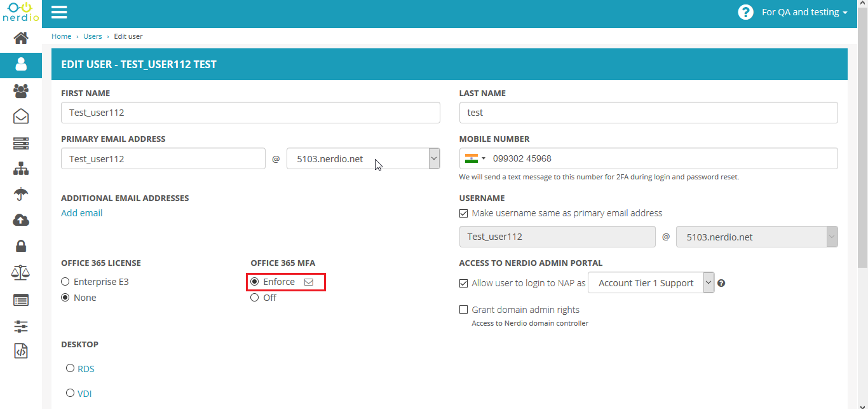
Task: Click the EDIT USER - TEST_USER112 TEST heading
Action: [139, 64]
